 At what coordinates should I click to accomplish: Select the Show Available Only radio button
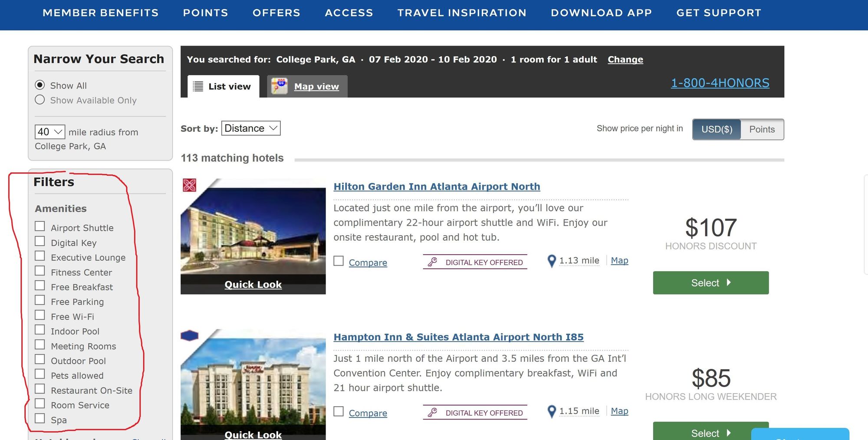(x=40, y=100)
